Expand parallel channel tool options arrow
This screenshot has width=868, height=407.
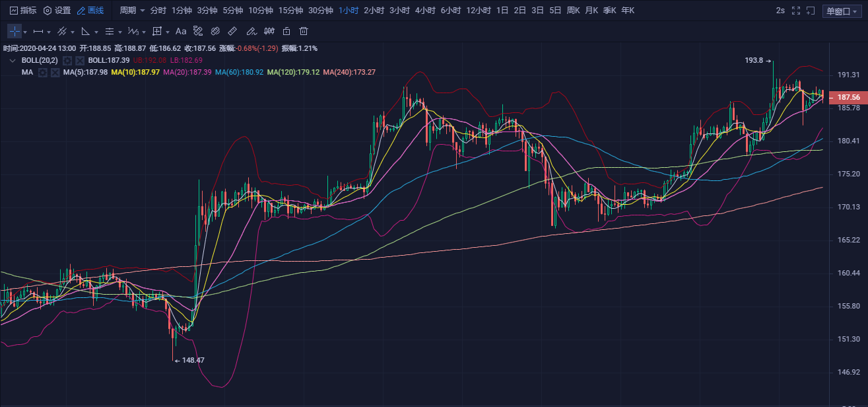(73, 32)
